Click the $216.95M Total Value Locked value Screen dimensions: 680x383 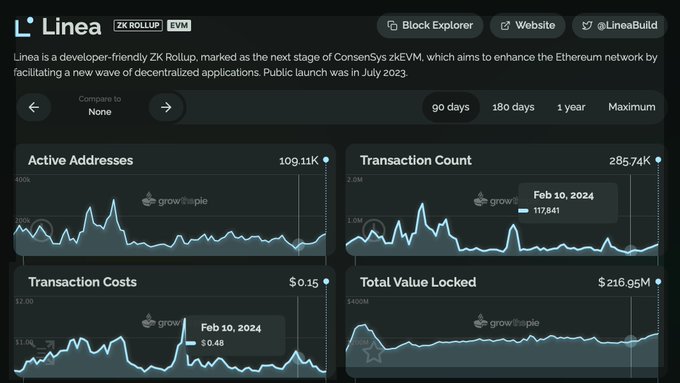click(624, 282)
